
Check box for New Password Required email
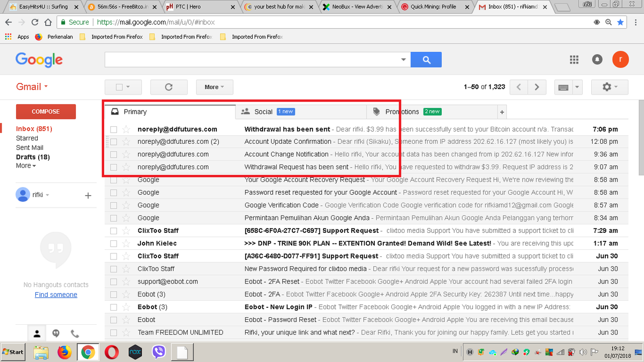point(114,269)
